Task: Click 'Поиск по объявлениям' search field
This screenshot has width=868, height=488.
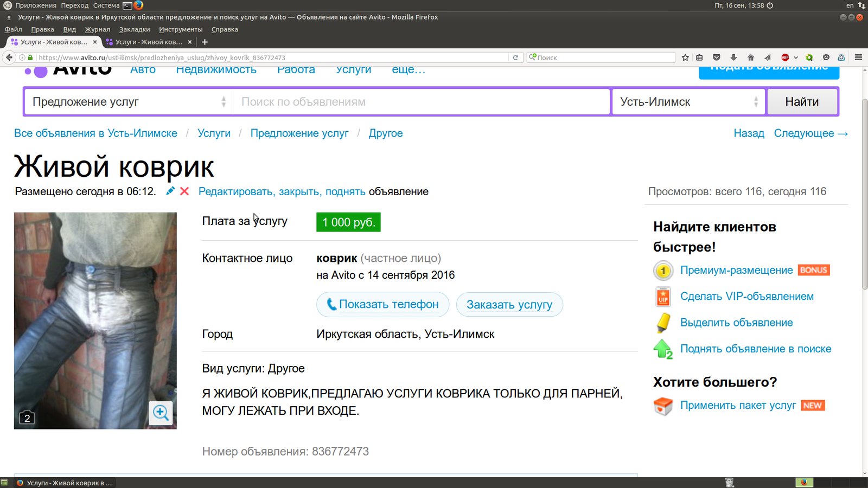Action: (x=421, y=102)
